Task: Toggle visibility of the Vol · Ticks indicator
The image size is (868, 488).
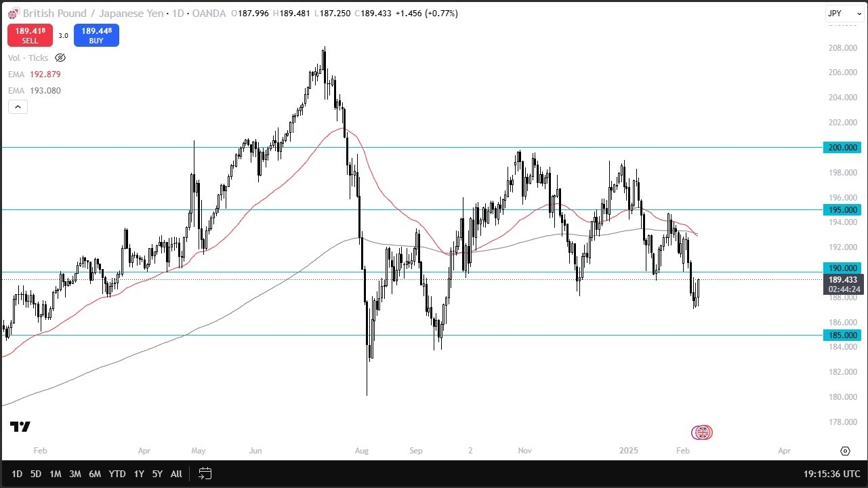Action: pyautogui.click(x=60, y=58)
